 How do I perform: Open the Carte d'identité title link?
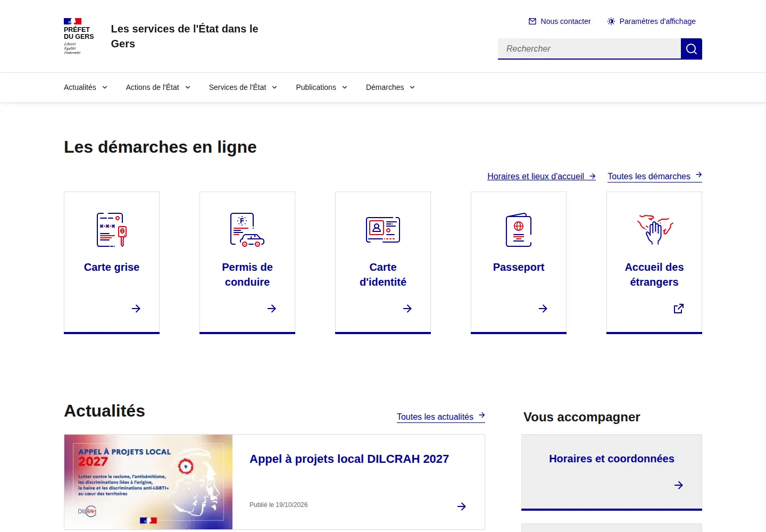pyautogui.click(x=383, y=275)
